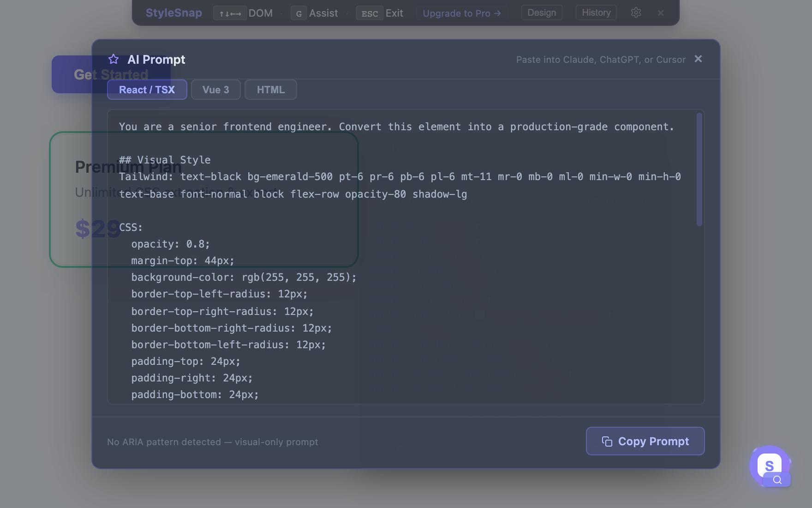
Task: Click the magnifier badge on the launcher
Action: (x=777, y=479)
